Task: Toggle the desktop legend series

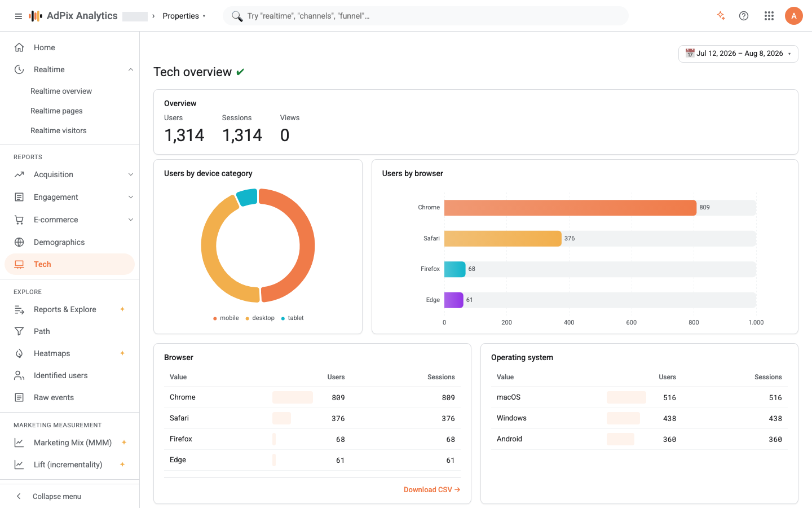Action: coord(260,318)
